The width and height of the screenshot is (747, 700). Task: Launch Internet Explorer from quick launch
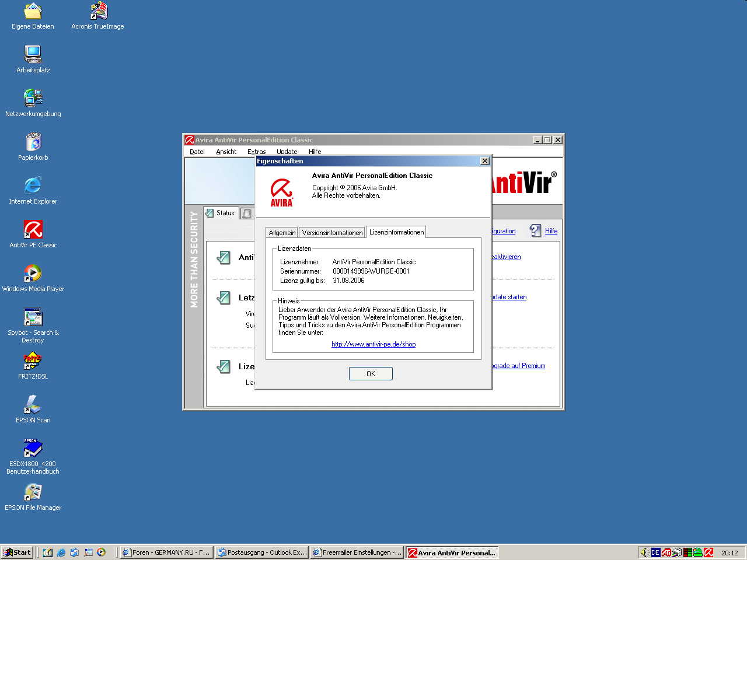click(x=61, y=552)
